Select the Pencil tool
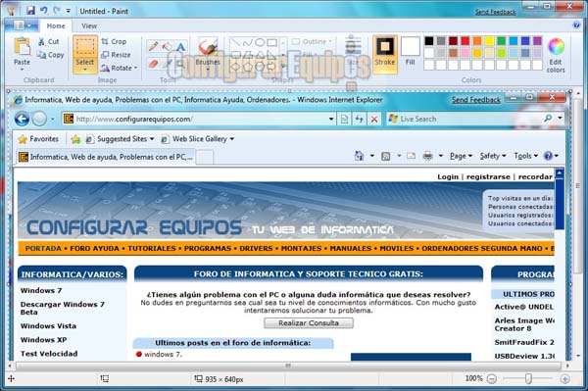This screenshot has width=588, height=391. (x=153, y=46)
